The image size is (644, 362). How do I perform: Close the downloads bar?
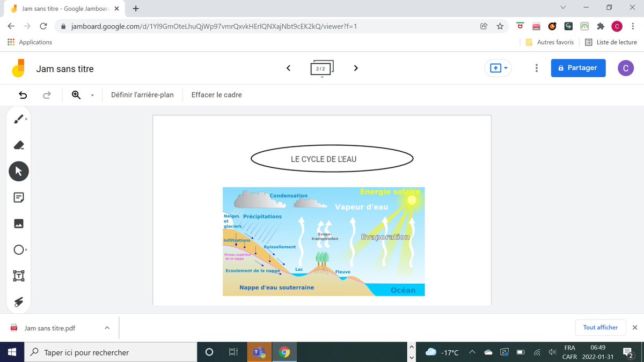click(635, 327)
